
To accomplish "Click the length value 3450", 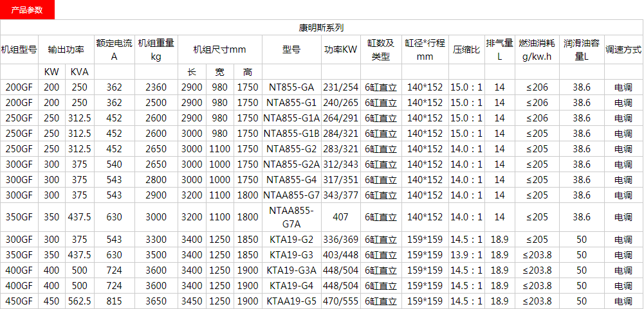I will [x=191, y=301].
